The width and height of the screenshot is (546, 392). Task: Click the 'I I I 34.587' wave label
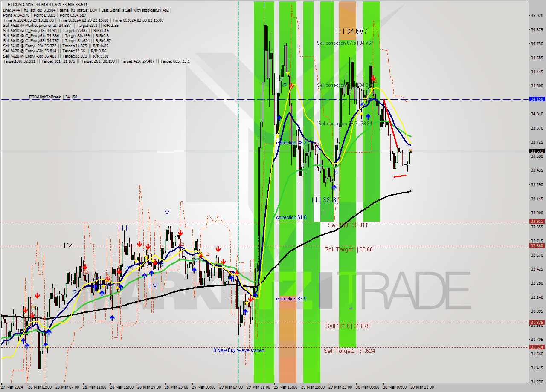[351, 31]
